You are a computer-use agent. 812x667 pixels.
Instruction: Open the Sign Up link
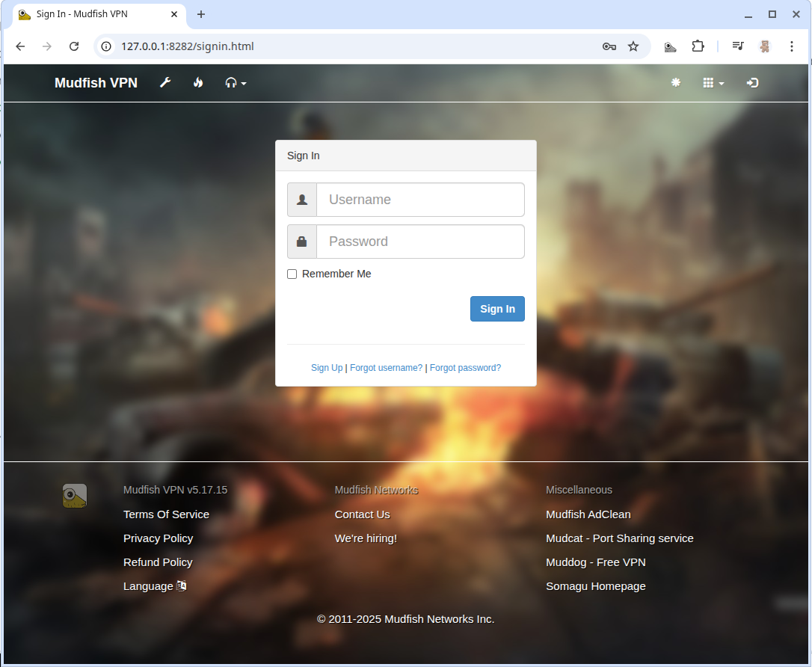click(x=327, y=368)
